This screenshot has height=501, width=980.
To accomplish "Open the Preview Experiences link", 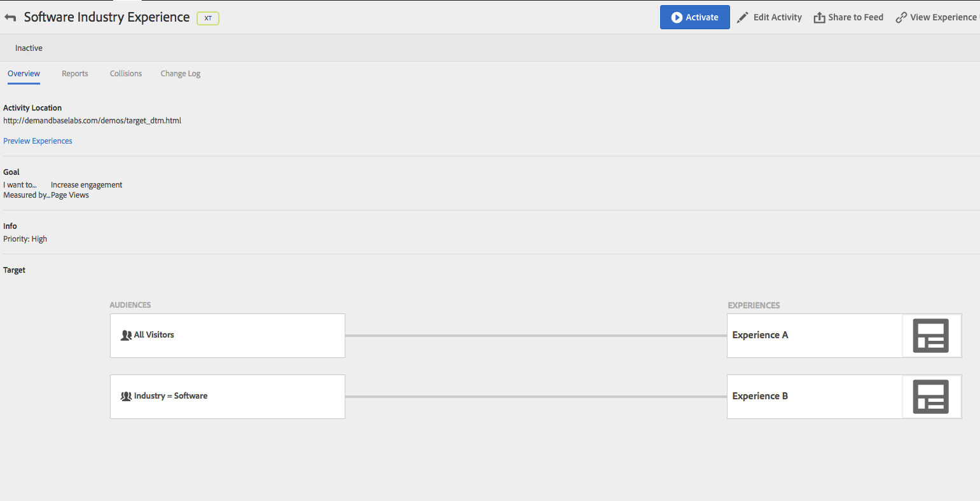I will point(38,141).
